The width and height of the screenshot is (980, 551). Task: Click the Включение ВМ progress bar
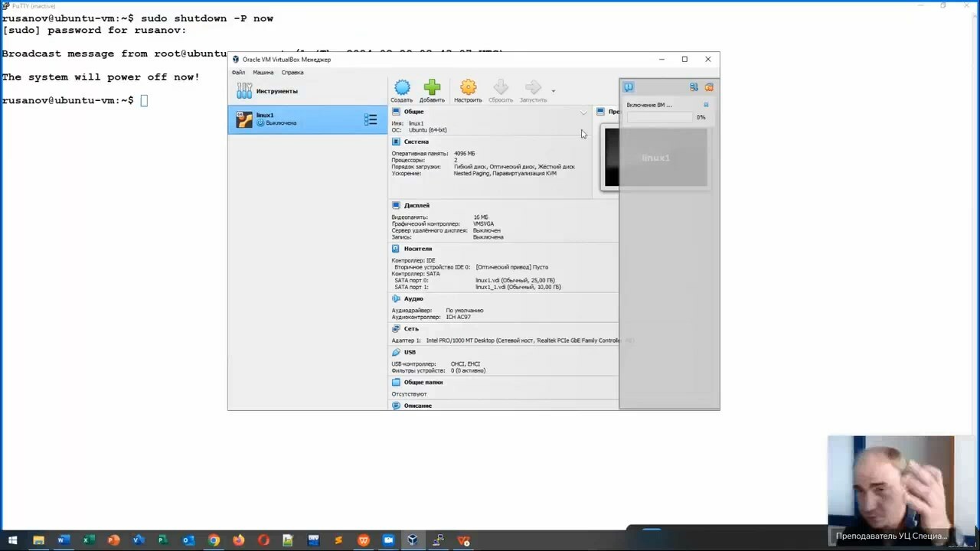click(659, 117)
